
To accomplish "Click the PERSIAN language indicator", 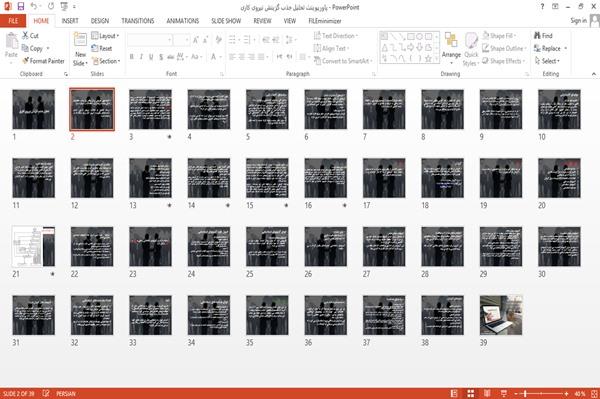I will click(x=66, y=394).
